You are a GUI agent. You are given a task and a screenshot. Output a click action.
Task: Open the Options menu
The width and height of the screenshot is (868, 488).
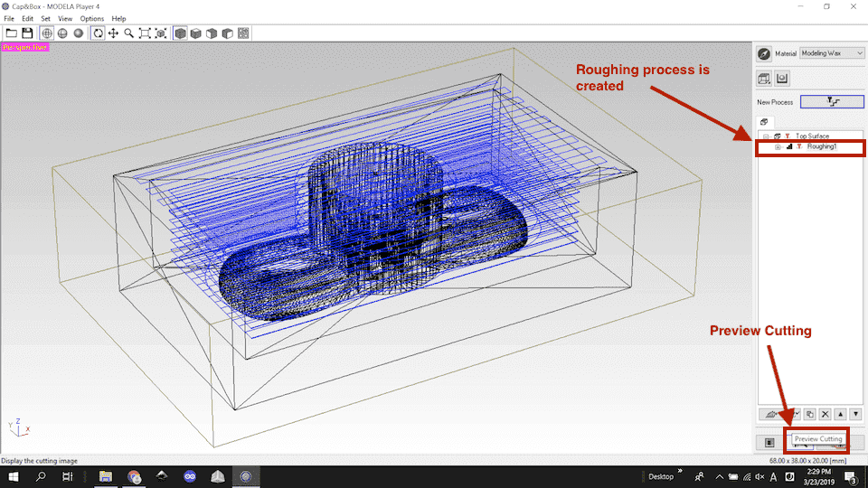click(x=92, y=19)
